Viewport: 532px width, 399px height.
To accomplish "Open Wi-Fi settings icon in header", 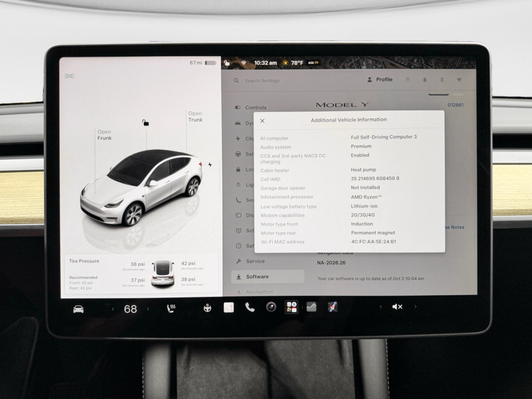I will point(459,80).
